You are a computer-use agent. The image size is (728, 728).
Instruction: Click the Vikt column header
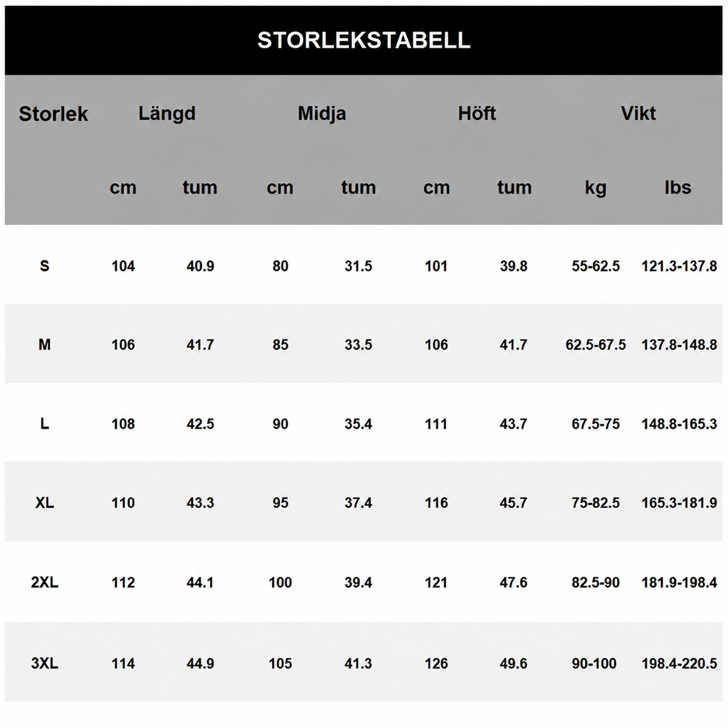[638, 113]
